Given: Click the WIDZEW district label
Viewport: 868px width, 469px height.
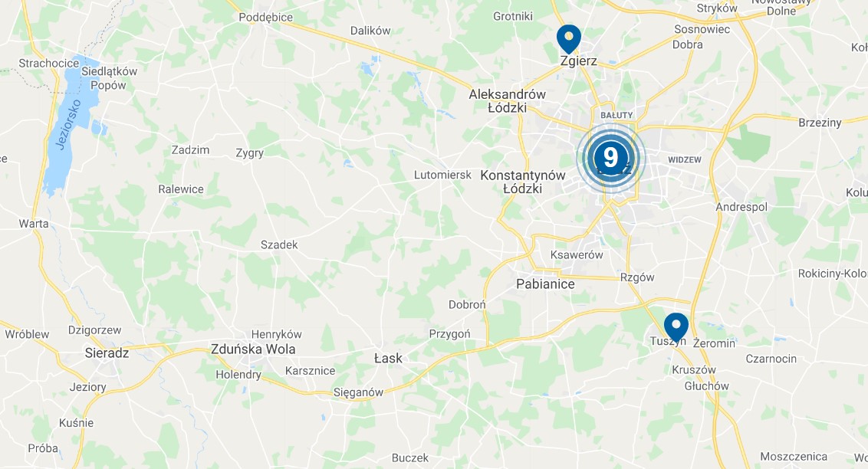Looking at the screenshot, I should [684, 160].
